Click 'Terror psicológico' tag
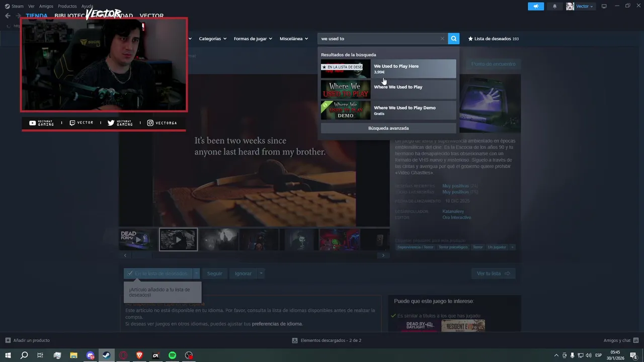 (x=453, y=247)
